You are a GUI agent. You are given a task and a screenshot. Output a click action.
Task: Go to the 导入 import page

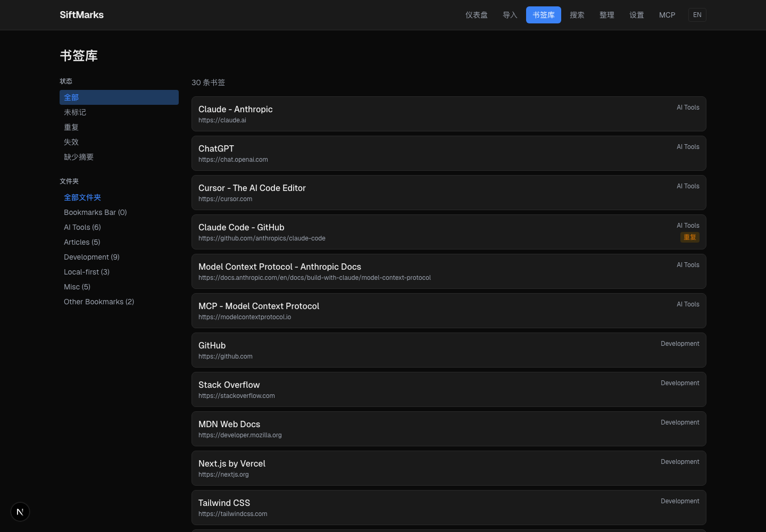(x=510, y=15)
